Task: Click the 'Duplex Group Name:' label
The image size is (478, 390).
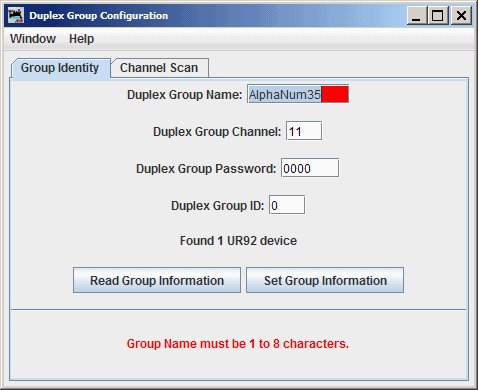Action: pyautogui.click(x=184, y=95)
